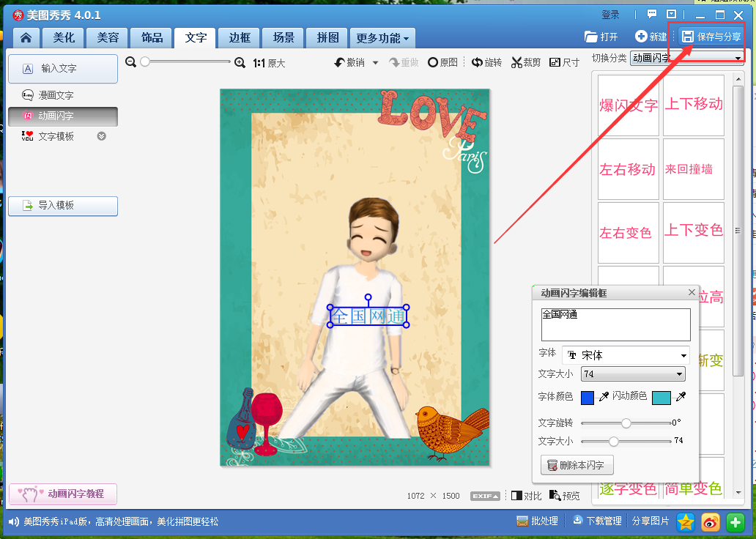Switch to the 场景 tab

(283, 37)
